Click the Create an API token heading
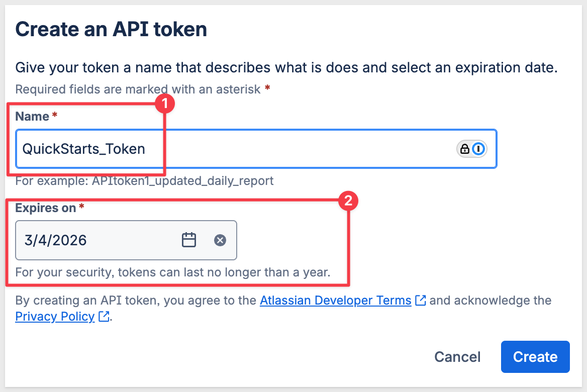The width and height of the screenshot is (587, 392). [111, 29]
